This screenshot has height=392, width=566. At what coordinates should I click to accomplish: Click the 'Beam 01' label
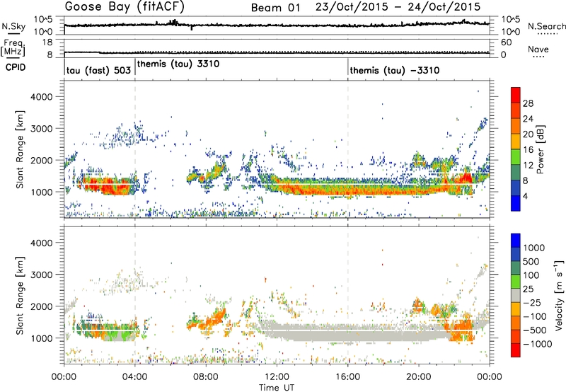275,8
